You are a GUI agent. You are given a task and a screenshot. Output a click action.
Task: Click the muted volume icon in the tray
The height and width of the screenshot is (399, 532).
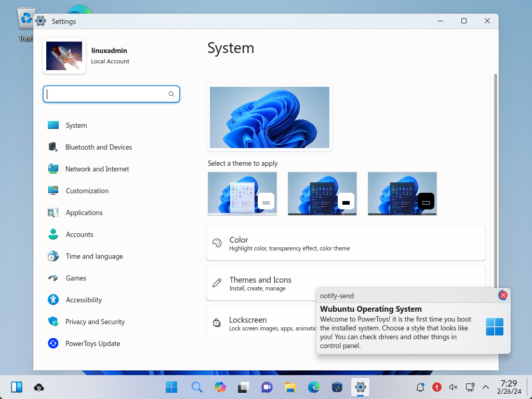coord(453,387)
